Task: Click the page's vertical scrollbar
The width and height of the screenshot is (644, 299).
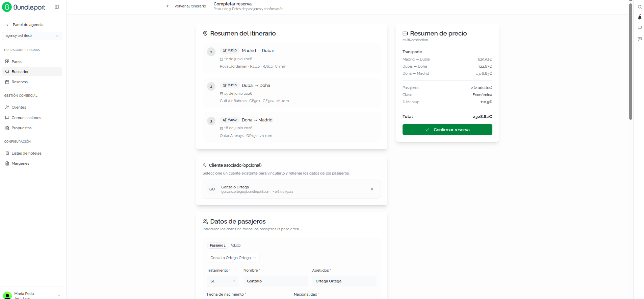Action: (x=630, y=61)
